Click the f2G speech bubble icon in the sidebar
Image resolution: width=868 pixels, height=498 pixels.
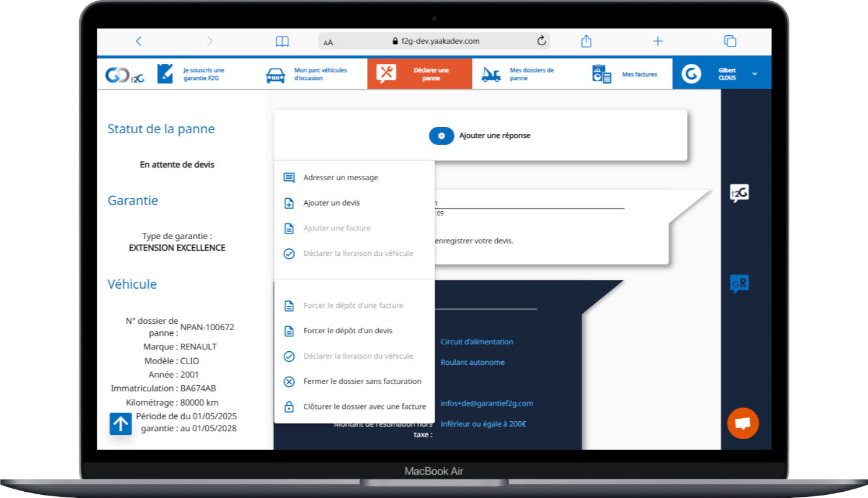[740, 194]
